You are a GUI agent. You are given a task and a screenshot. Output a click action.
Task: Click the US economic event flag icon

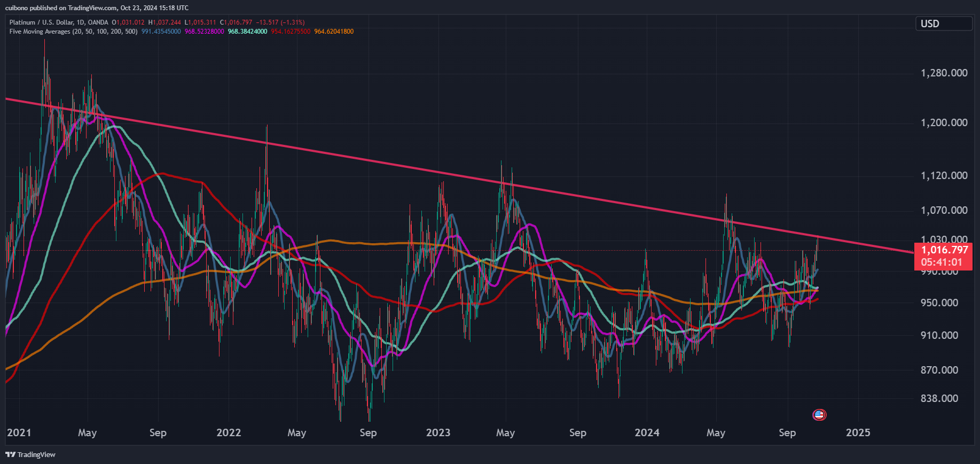click(x=819, y=414)
